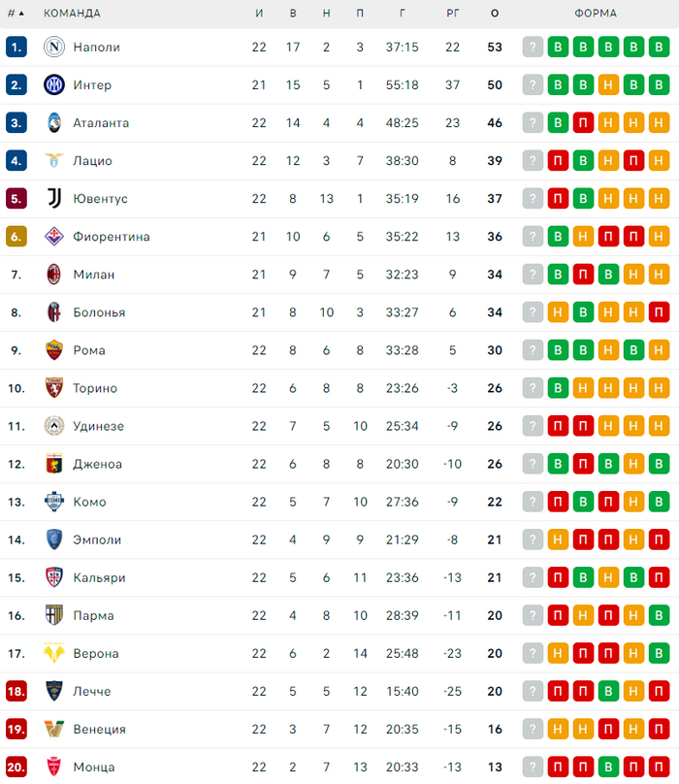Select the Verona yellow crest icon
Viewport: 679px width, 784px height.
point(53,653)
